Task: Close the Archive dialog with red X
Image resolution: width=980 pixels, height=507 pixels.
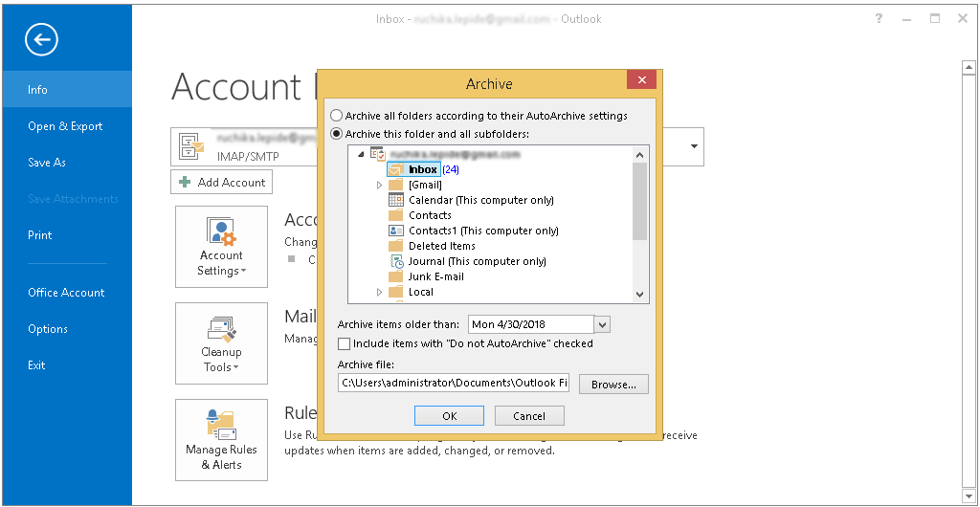Action: click(642, 80)
